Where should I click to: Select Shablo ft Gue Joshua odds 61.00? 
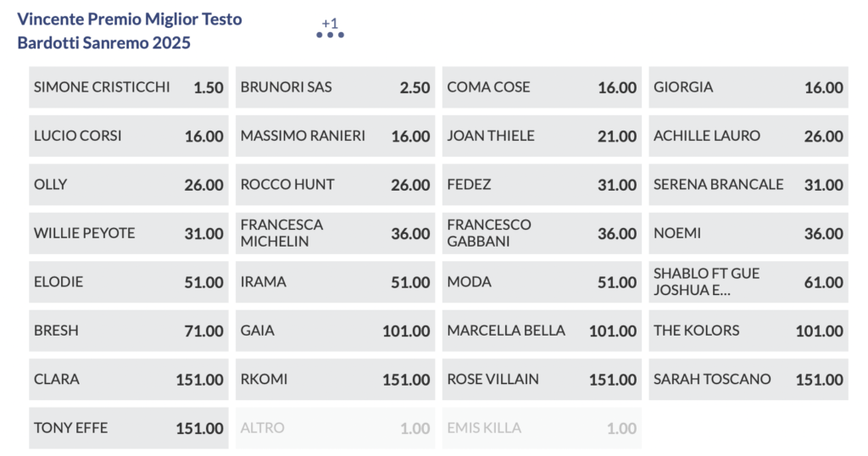click(x=748, y=282)
